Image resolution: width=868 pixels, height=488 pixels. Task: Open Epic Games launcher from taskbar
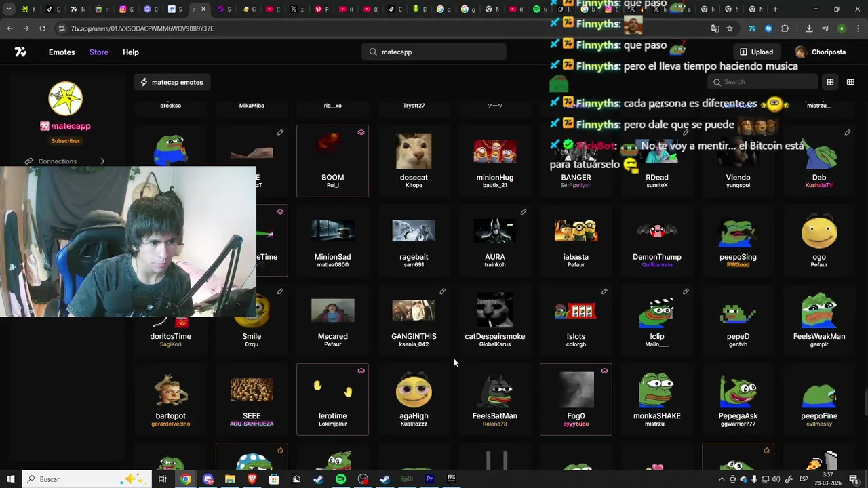(x=452, y=479)
